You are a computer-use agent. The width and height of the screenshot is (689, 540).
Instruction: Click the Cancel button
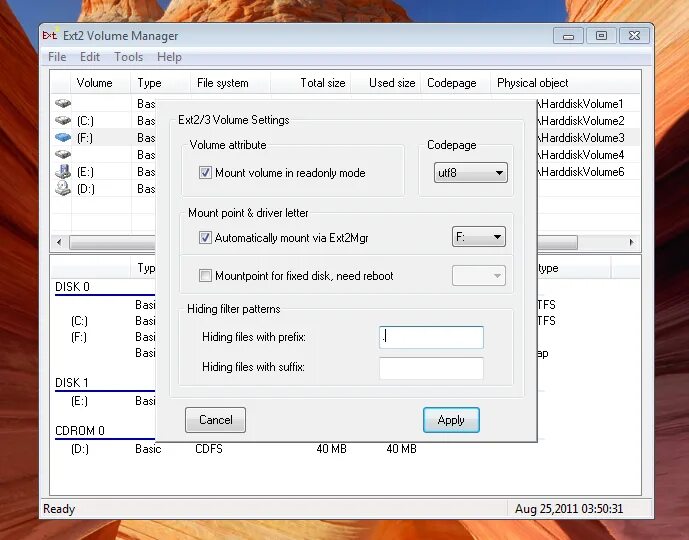215,420
